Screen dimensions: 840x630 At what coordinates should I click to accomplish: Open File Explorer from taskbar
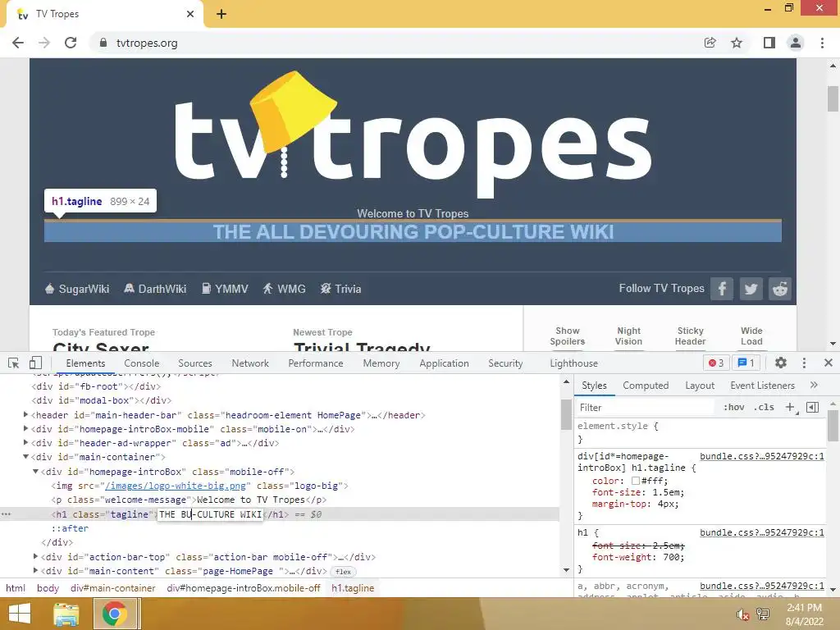66,614
